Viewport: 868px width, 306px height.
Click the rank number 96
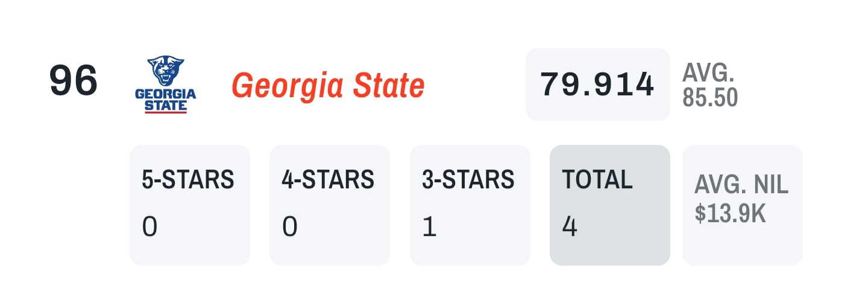73,81
